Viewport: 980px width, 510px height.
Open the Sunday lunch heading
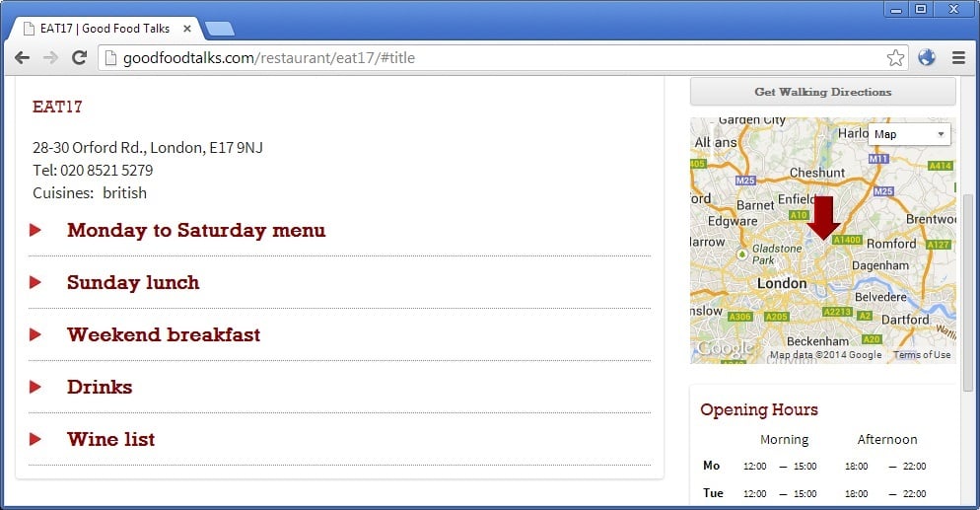coord(133,282)
